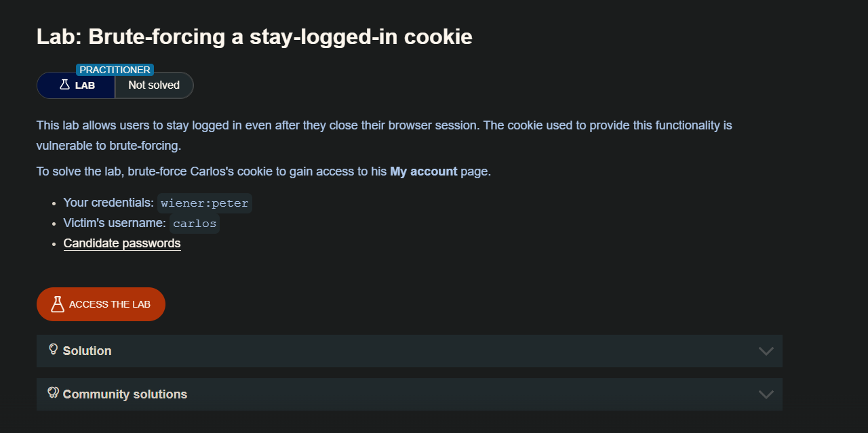This screenshot has height=433, width=868.
Task: Open the Solution accordion title
Action: point(87,351)
